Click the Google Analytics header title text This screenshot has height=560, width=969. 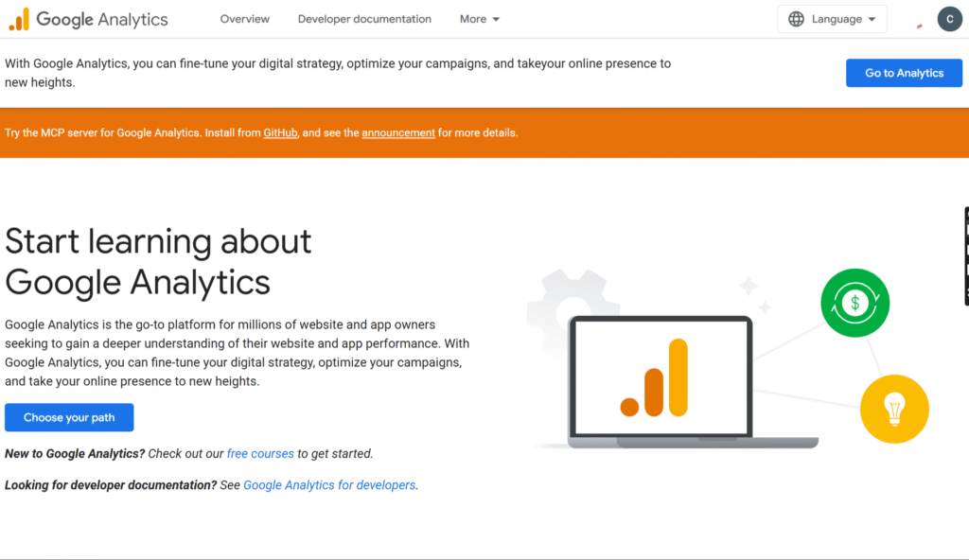102,19
